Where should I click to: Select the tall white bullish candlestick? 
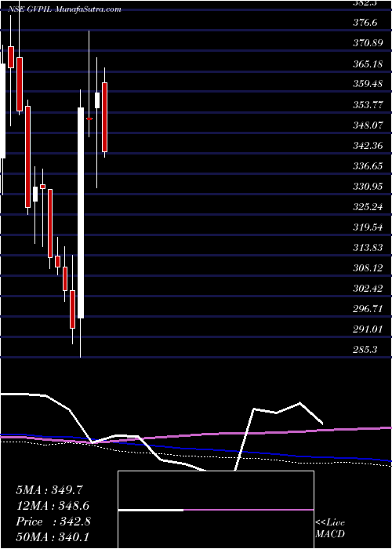tap(81, 213)
